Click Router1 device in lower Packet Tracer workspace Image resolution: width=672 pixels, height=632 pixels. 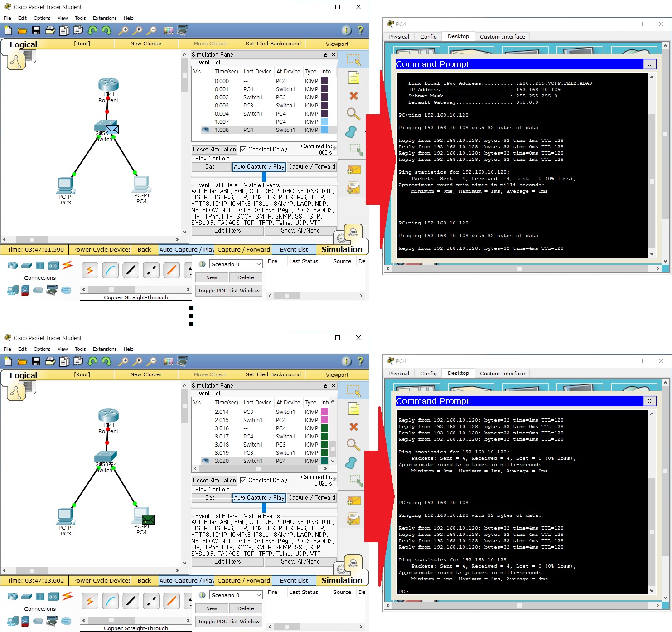(x=108, y=415)
